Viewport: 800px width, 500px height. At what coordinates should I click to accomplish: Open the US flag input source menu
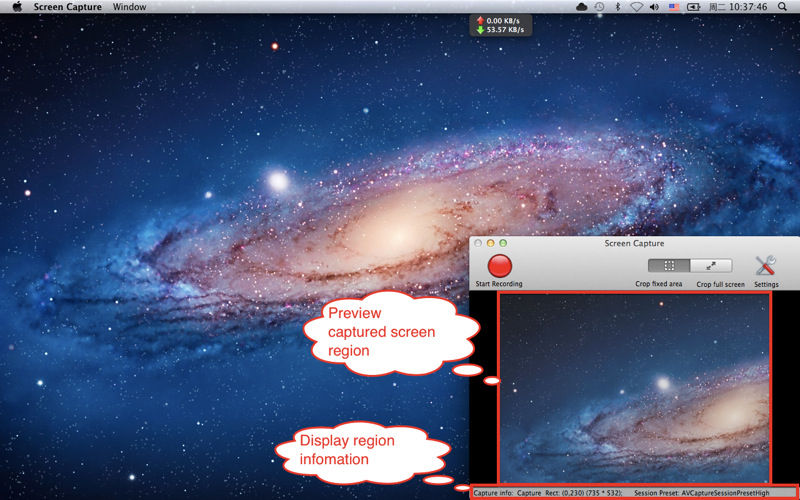(x=673, y=7)
